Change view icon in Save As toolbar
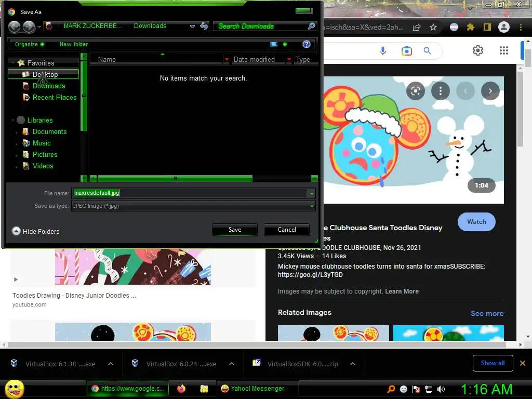 pyautogui.click(x=274, y=44)
